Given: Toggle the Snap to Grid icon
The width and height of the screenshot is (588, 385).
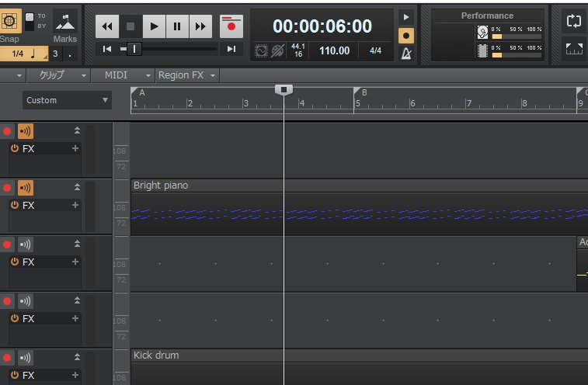Looking at the screenshot, I should pyautogui.click(x=10, y=21).
